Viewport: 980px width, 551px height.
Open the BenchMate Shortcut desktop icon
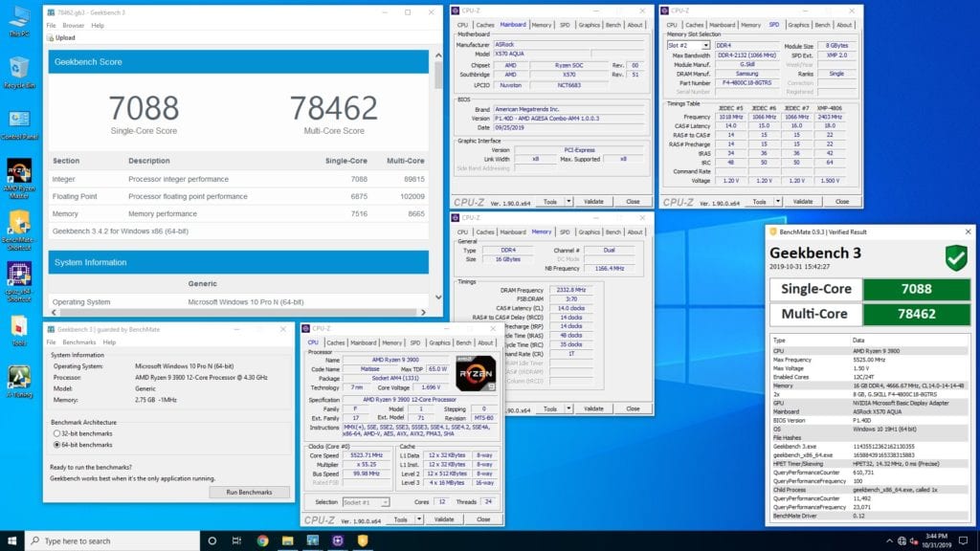[x=19, y=230]
